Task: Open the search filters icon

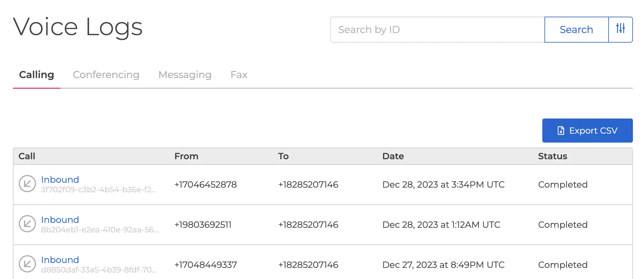Action: point(620,29)
